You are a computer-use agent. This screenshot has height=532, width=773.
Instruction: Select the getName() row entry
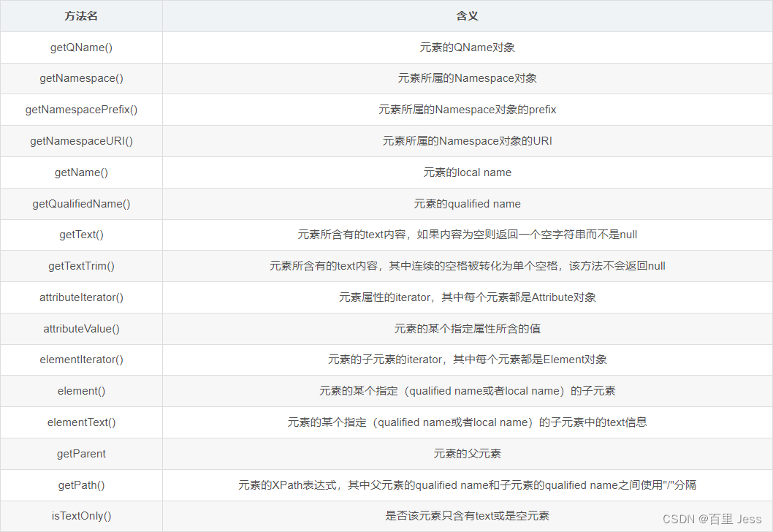81,172
